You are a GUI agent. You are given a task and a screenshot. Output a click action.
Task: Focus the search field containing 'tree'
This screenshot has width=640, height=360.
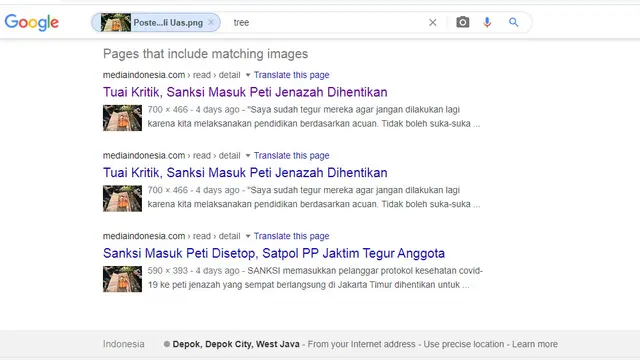tap(327, 22)
